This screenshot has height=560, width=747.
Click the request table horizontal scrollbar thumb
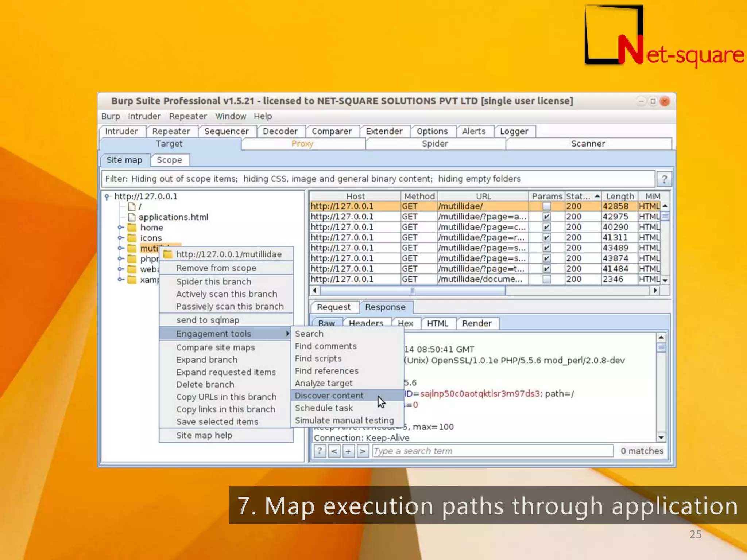(412, 291)
